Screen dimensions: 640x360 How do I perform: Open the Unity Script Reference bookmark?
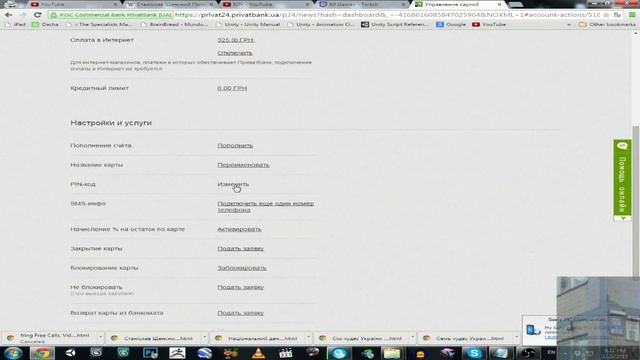point(395,24)
